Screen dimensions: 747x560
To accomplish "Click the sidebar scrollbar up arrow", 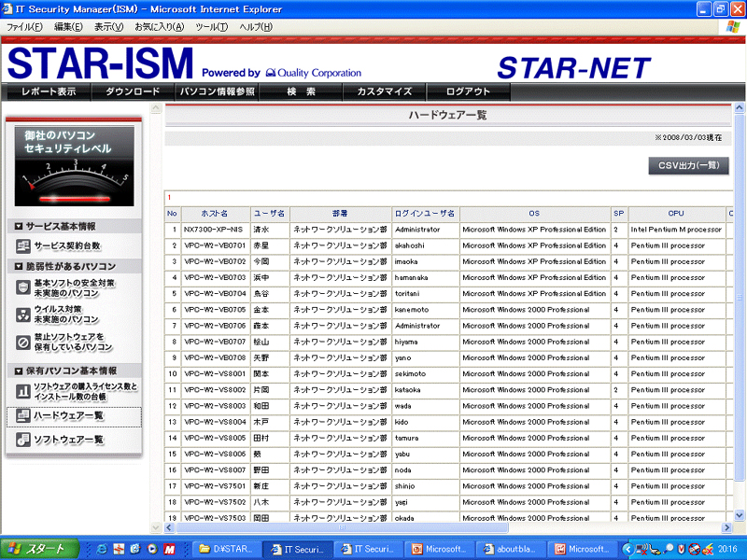I will [x=156, y=108].
